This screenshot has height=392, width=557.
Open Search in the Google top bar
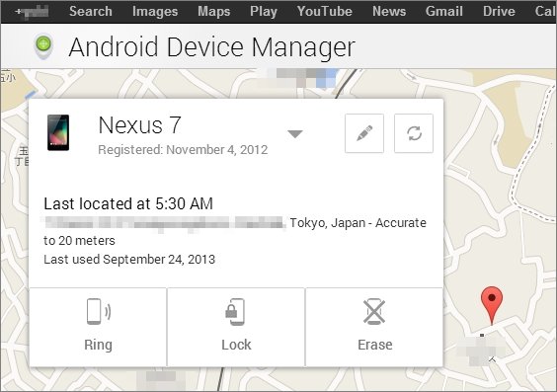point(91,12)
